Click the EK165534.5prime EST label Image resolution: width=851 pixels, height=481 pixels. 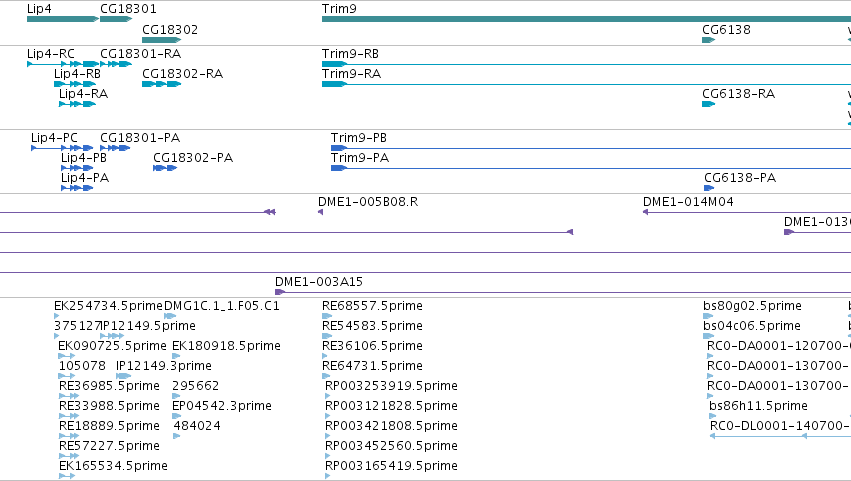113,467
